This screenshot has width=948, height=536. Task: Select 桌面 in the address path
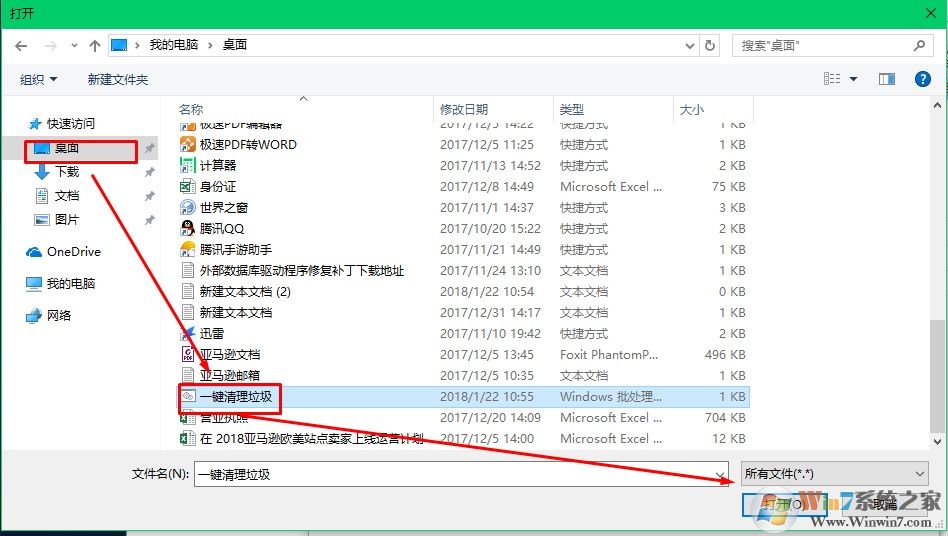tap(235, 45)
